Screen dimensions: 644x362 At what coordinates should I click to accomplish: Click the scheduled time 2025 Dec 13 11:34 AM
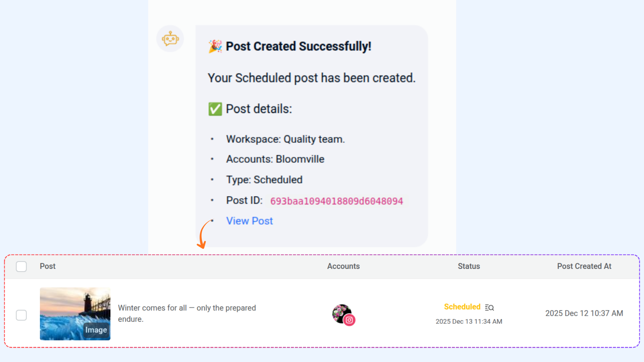pyautogui.click(x=469, y=321)
